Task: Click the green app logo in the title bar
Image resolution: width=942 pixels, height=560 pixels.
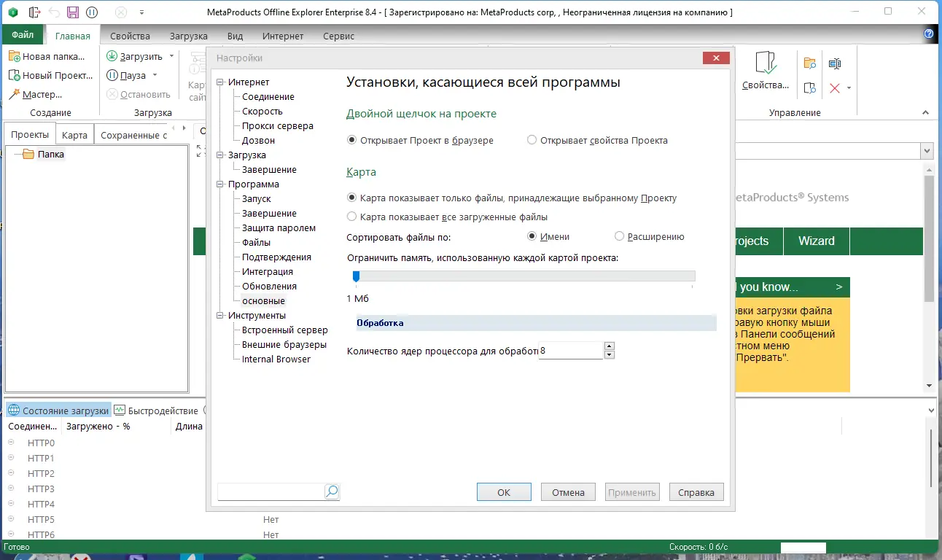Action: 14,12
